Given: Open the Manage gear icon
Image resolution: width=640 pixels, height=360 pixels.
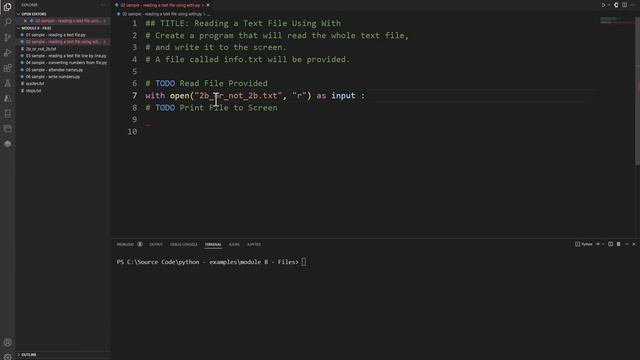Looking at the screenshot, I should coord(7,357).
